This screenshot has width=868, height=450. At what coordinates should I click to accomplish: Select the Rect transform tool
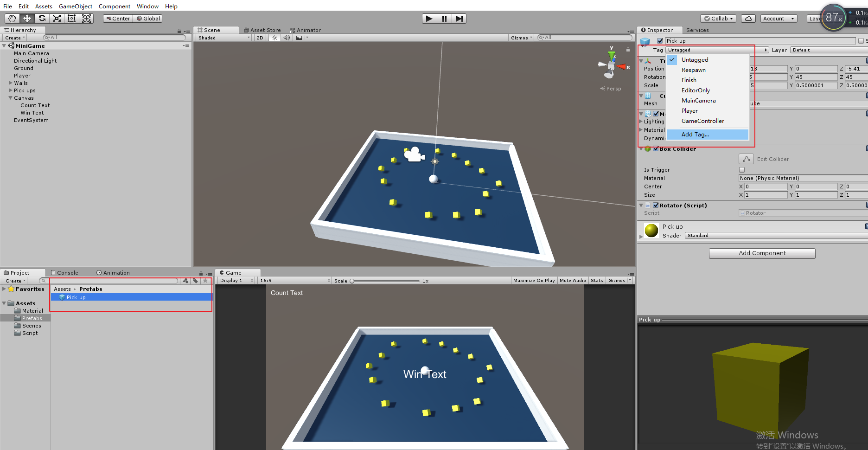pyautogui.click(x=72, y=19)
